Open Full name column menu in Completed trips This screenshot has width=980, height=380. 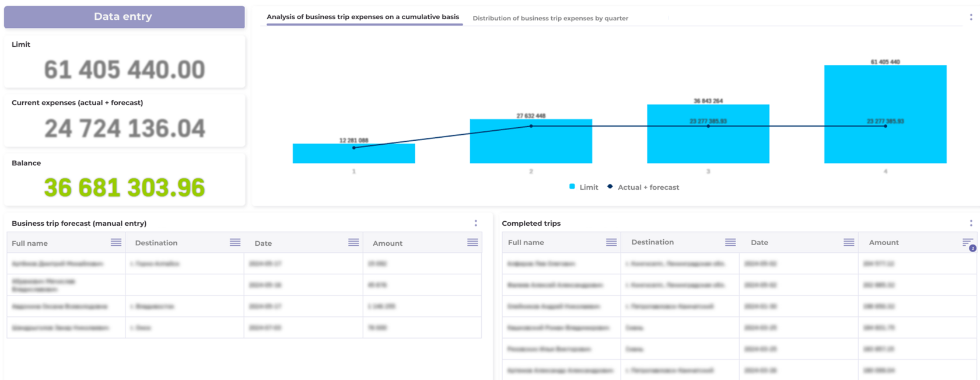click(611, 242)
